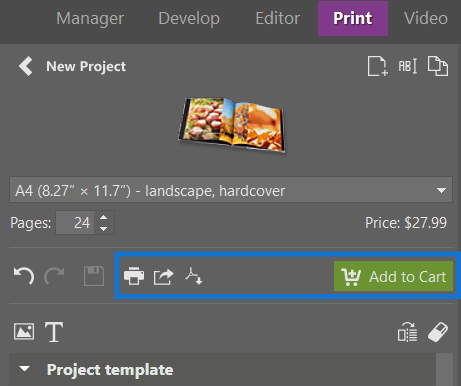Add a new page with page-plus icon
This screenshot has height=386, width=461.
click(378, 66)
